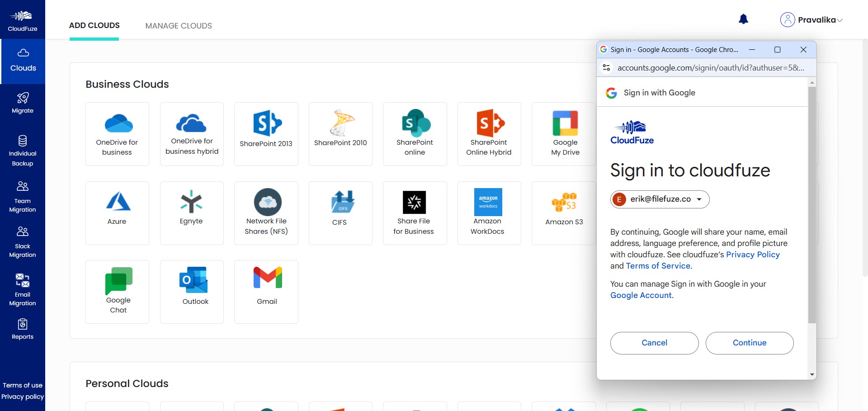Open Terms of Service link in popup
Image resolution: width=868 pixels, height=411 pixels.
tap(658, 266)
